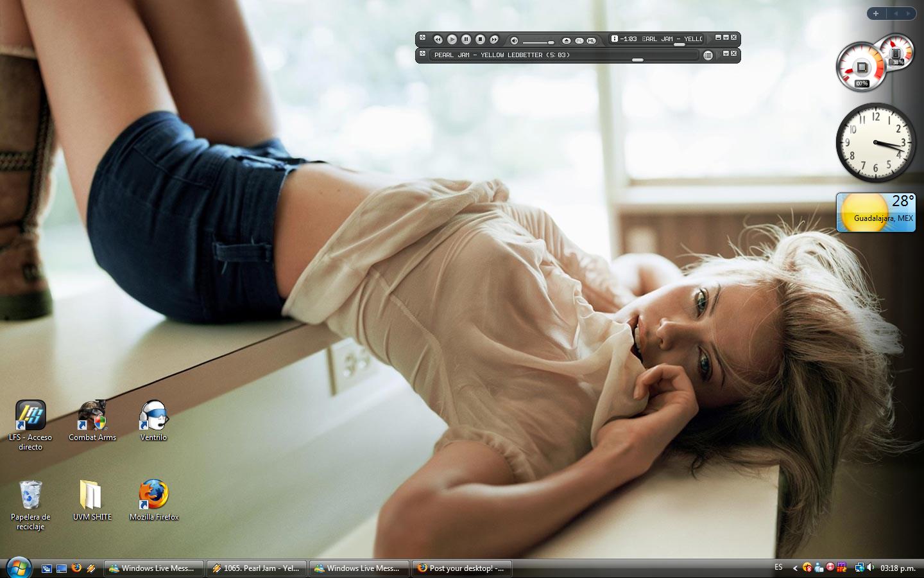The height and width of the screenshot is (578, 924).
Task: Skip to next track in Winamp
Action: click(494, 40)
